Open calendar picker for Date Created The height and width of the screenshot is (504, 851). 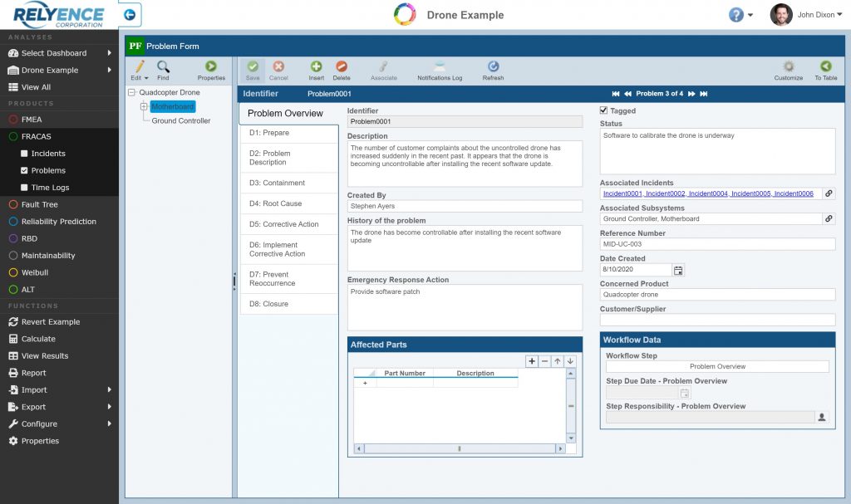coord(678,270)
